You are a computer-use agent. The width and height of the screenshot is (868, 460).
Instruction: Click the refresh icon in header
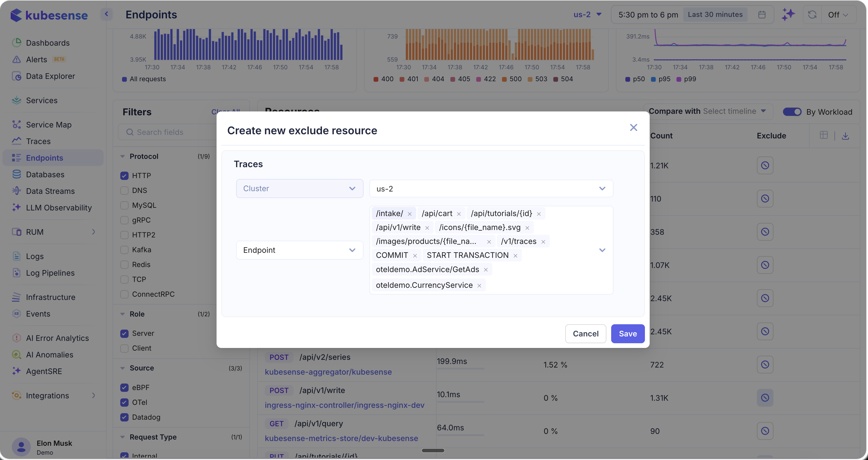coord(812,15)
